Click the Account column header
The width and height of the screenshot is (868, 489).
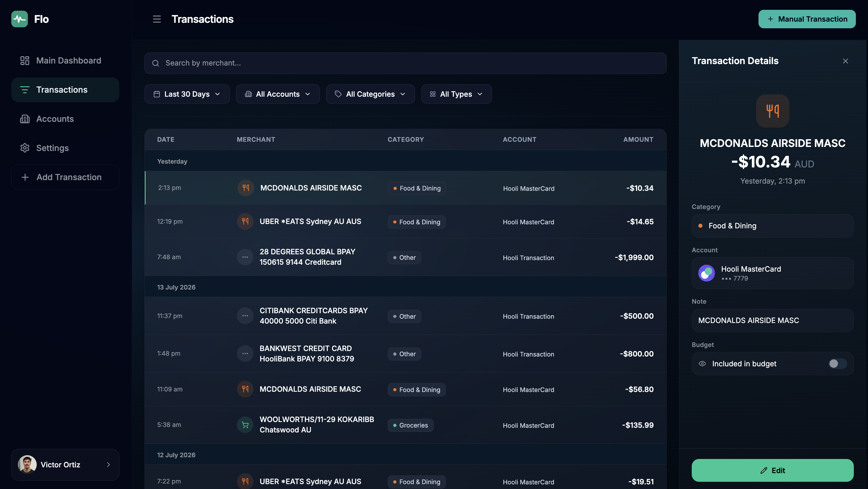[519, 140]
